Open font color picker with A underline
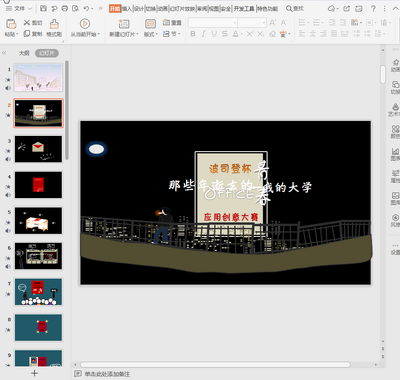This screenshot has height=380, width=400. tap(236, 34)
